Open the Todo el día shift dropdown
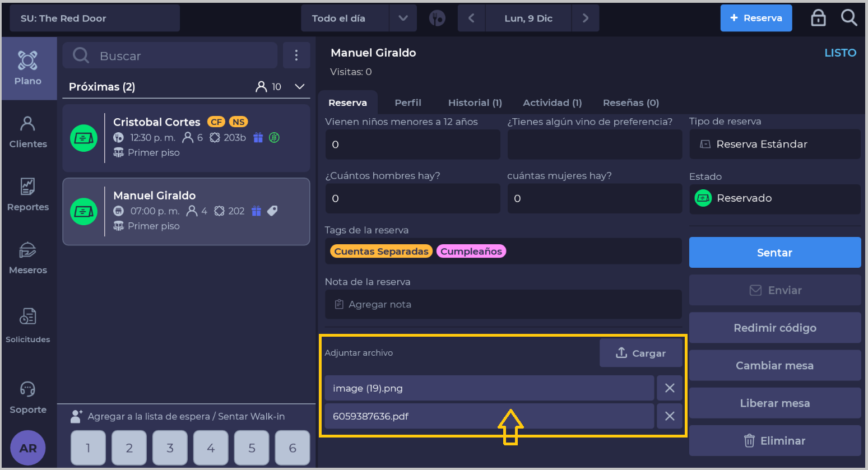 pos(359,18)
